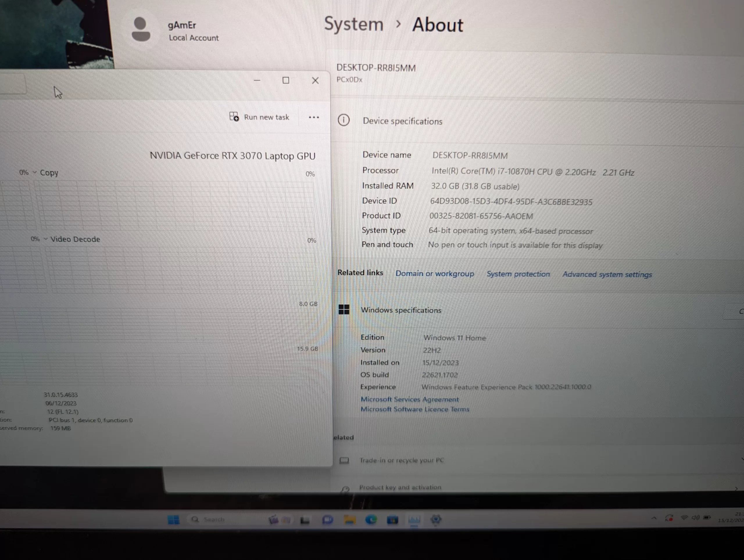
Task: Close the Task Manager window
Action: click(315, 80)
